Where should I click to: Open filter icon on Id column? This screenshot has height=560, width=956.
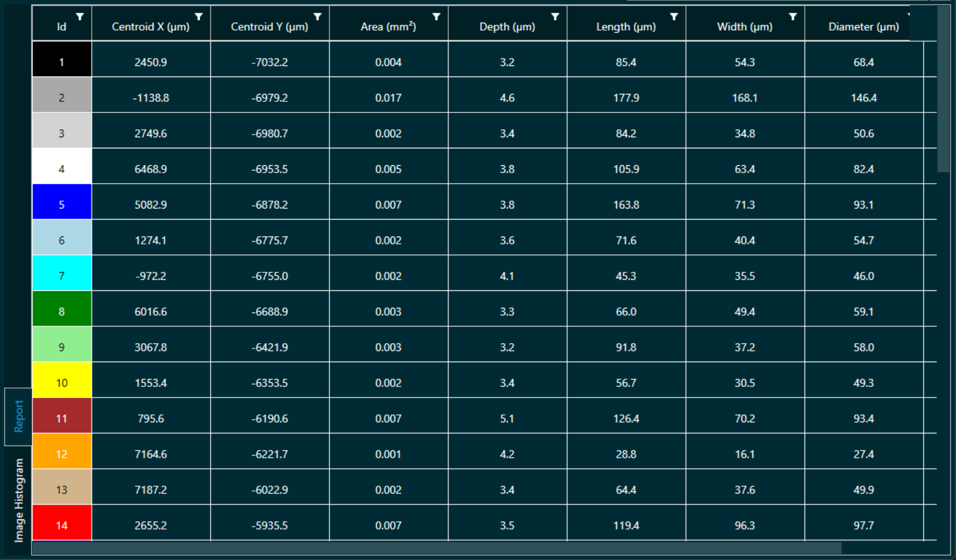click(x=80, y=17)
